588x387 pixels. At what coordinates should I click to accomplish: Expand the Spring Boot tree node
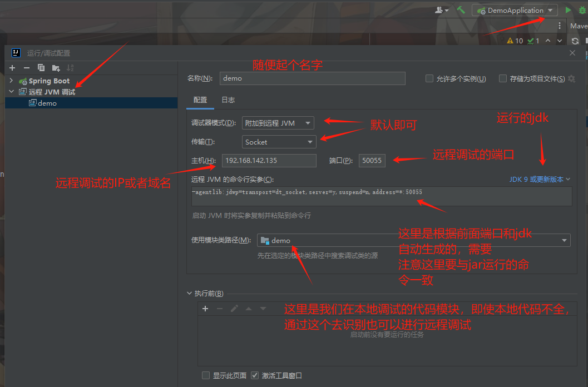coord(11,81)
